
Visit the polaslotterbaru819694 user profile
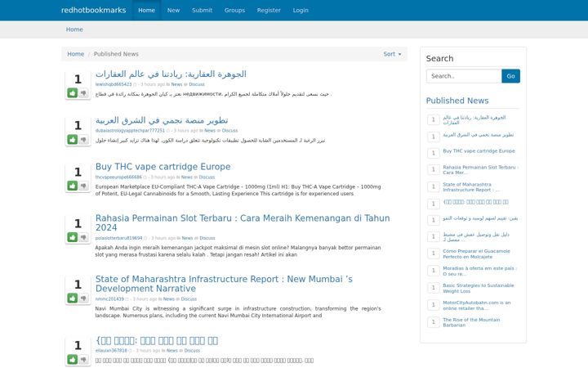[x=119, y=238]
